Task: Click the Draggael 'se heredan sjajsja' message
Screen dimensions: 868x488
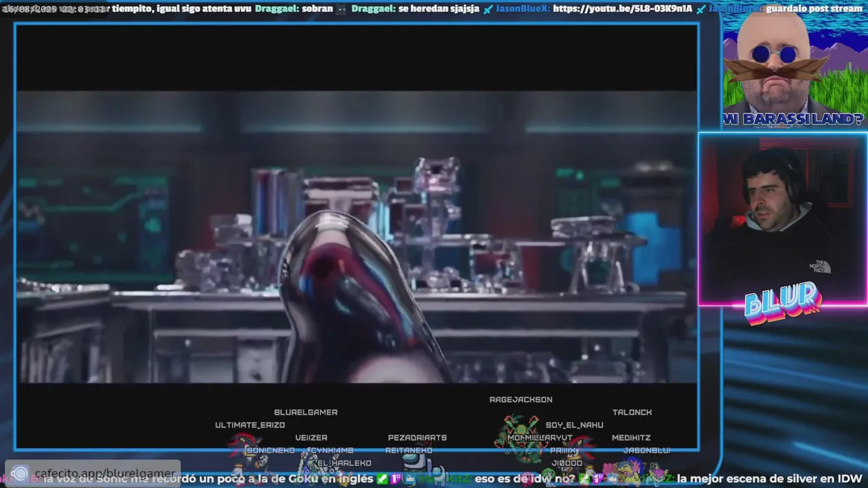Action: pyautogui.click(x=415, y=9)
